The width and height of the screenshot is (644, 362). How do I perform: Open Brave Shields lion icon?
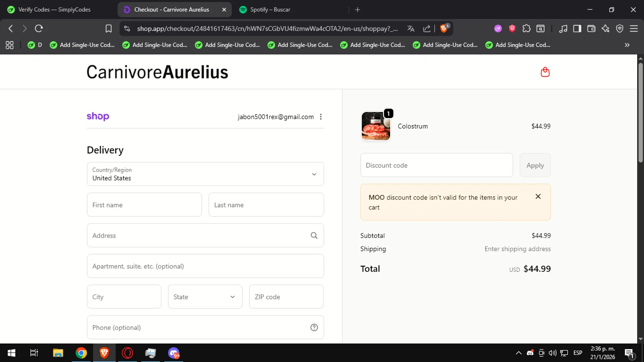pos(444,28)
